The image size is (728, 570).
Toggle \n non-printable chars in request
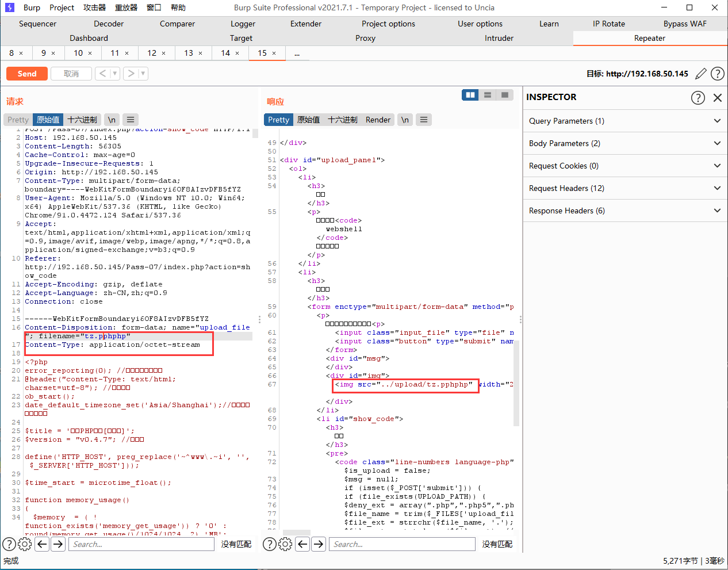tap(112, 120)
